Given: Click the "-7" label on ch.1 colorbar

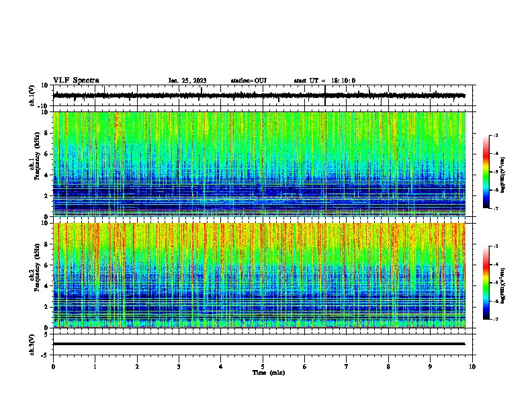Looking at the screenshot, I should 495,208.
